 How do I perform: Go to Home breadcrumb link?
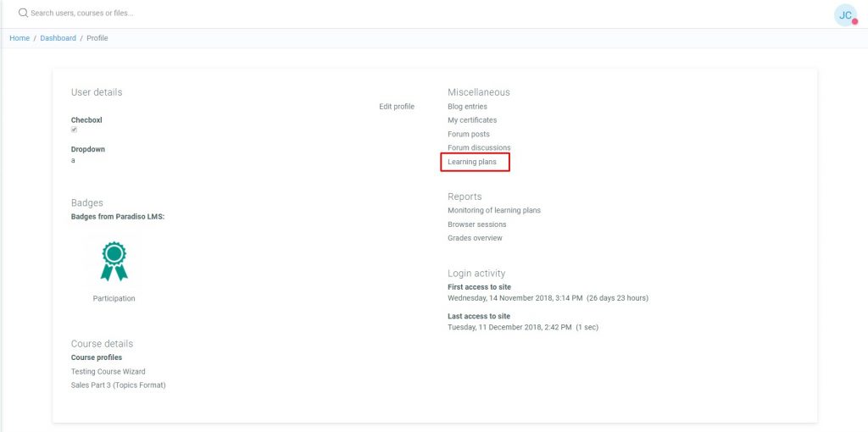click(x=19, y=38)
